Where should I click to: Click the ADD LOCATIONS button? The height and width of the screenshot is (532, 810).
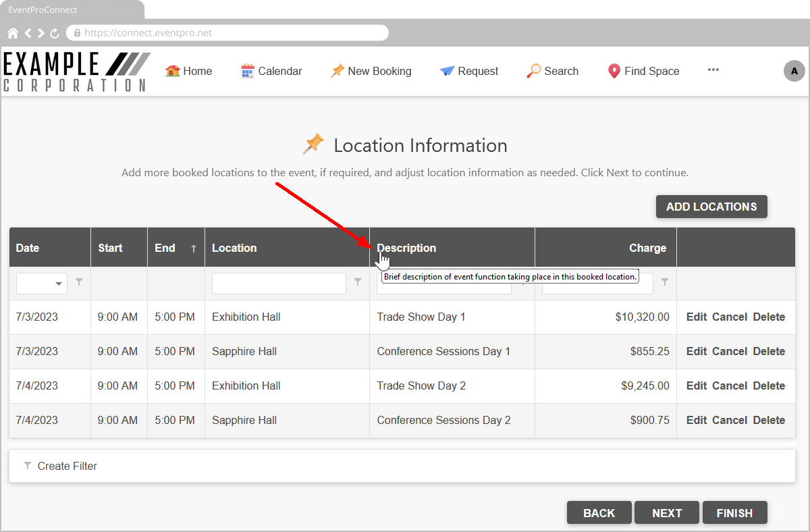(711, 207)
